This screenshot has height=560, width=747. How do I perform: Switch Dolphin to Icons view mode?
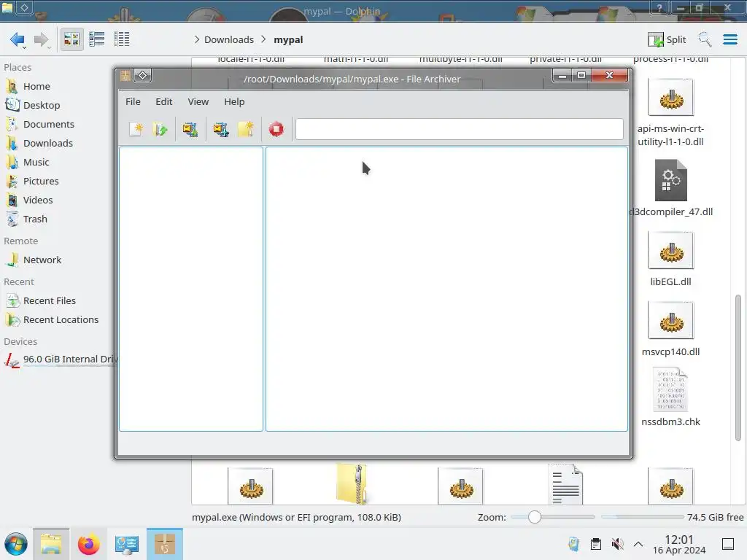click(x=71, y=39)
